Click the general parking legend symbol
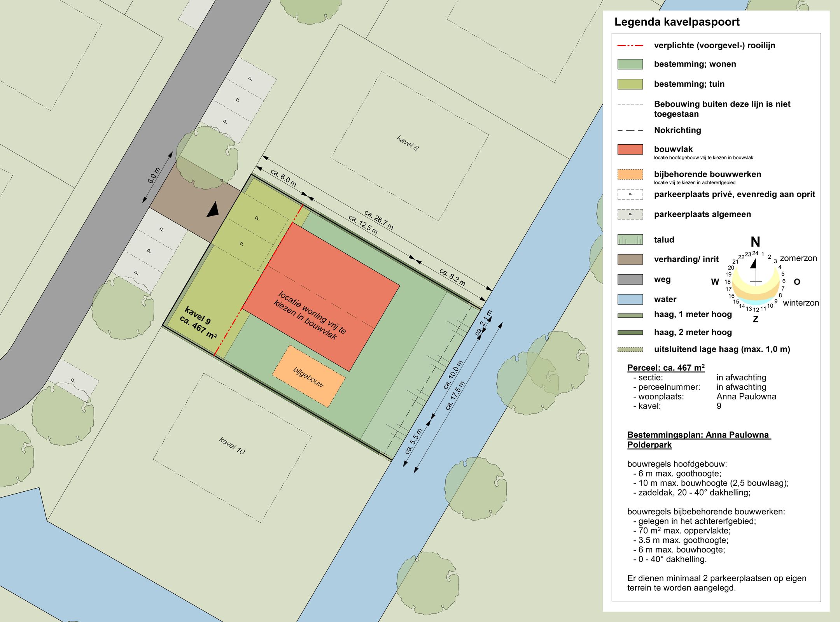The image size is (840, 622). (x=630, y=214)
